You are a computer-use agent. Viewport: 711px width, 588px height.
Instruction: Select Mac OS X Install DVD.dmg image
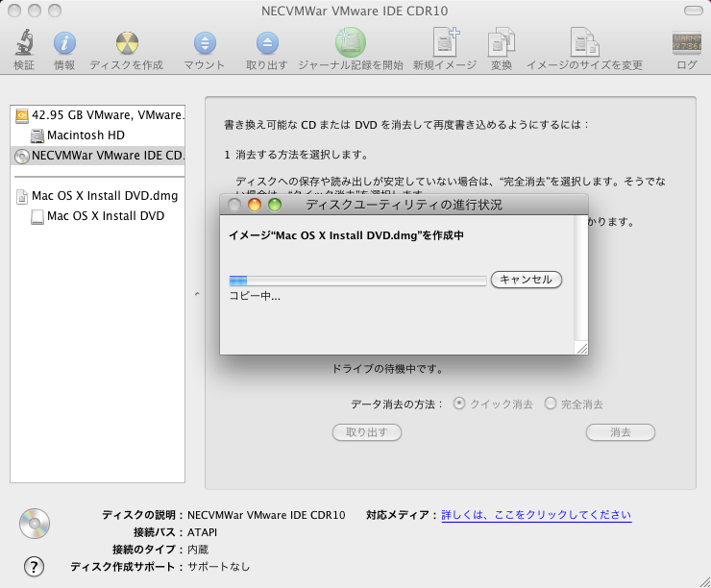click(x=97, y=196)
